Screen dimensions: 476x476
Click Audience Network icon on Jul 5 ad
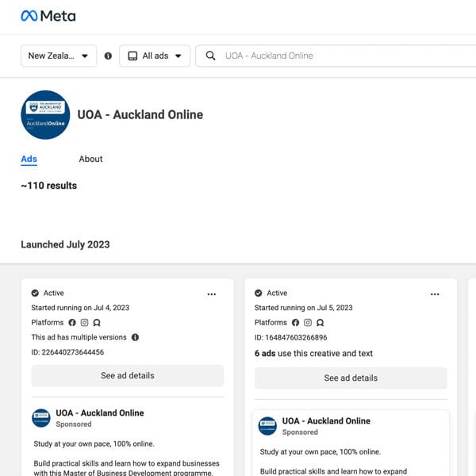(x=321, y=322)
